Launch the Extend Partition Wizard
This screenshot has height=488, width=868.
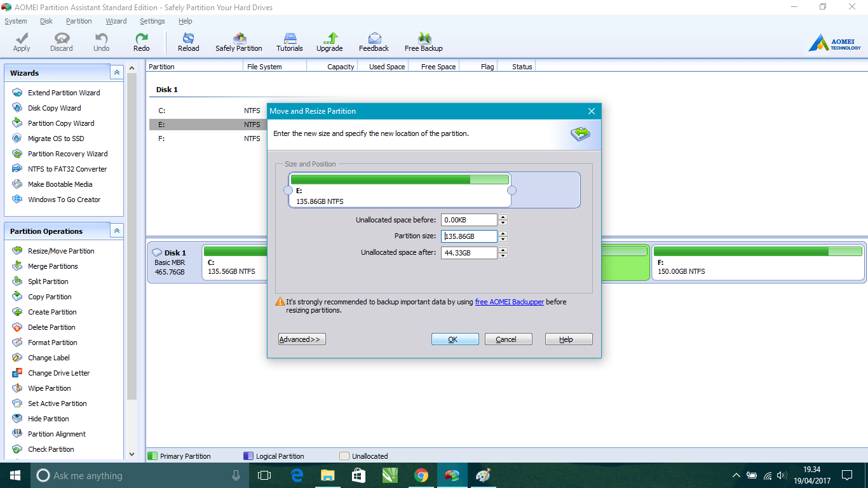[64, 93]
